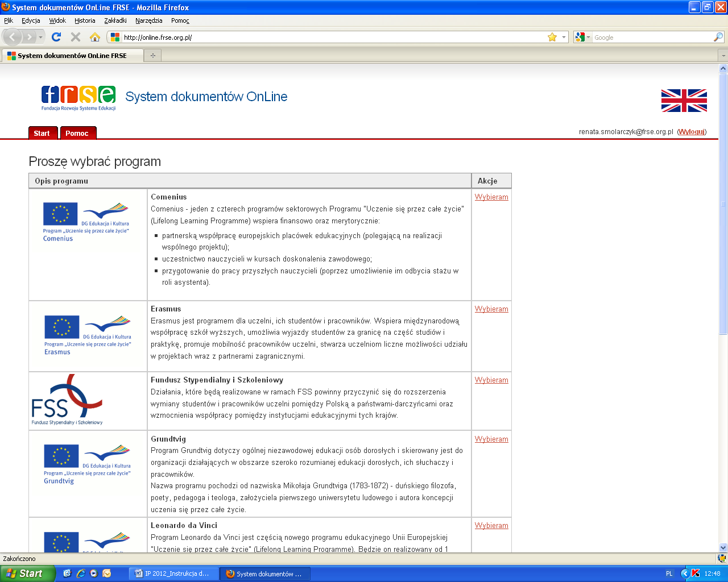Open Windows Media Player quick launch icon

click(x=93, y=573)
